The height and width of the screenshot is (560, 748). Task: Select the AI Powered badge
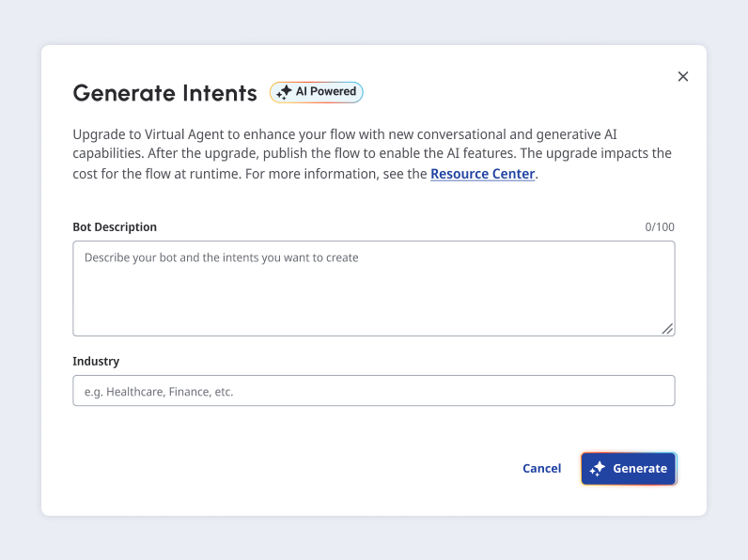pos(317,92)
